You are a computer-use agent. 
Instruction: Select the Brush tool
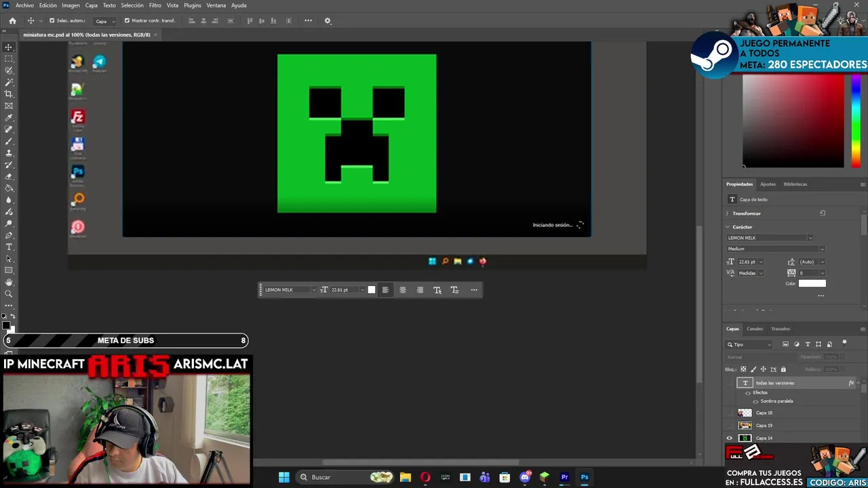[x=9, y=141]
